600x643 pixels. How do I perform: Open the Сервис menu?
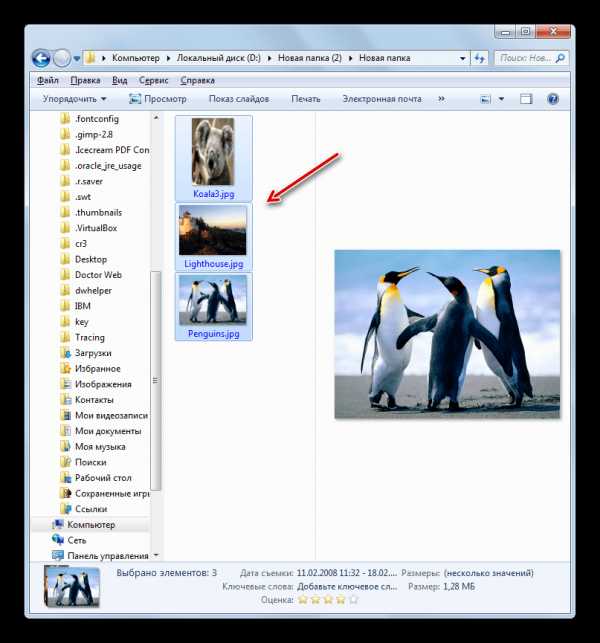153,80
